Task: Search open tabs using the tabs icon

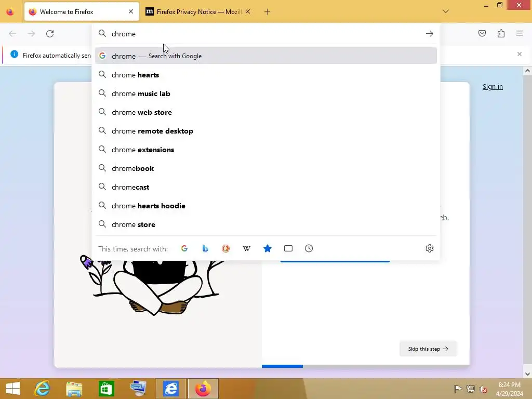Action: (288, 248)
